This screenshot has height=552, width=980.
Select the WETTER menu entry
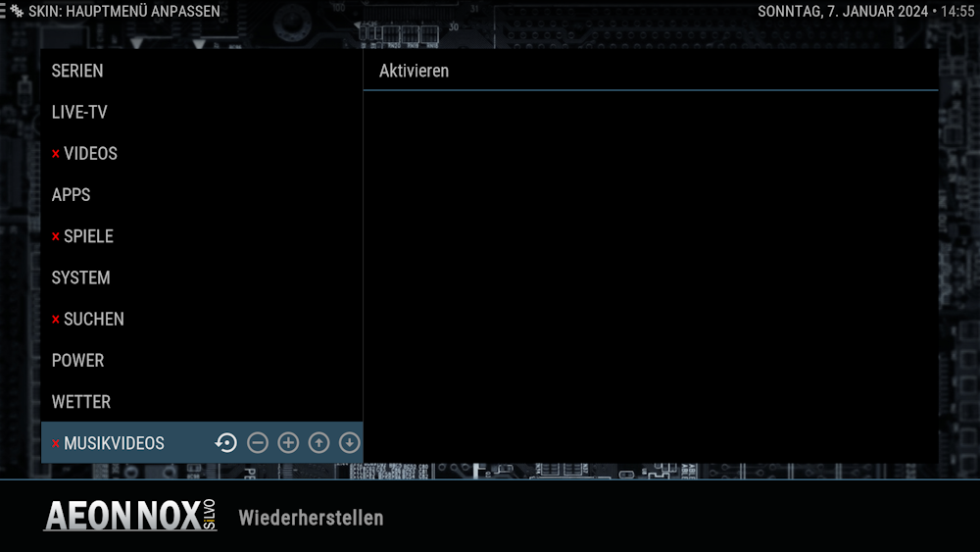click(x=202, y=401)
